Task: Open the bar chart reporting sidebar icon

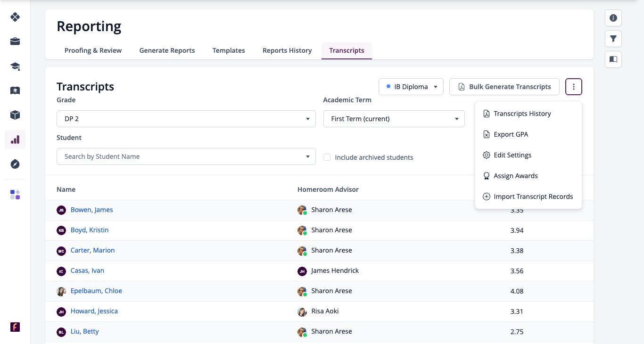Action: (15, 139)
